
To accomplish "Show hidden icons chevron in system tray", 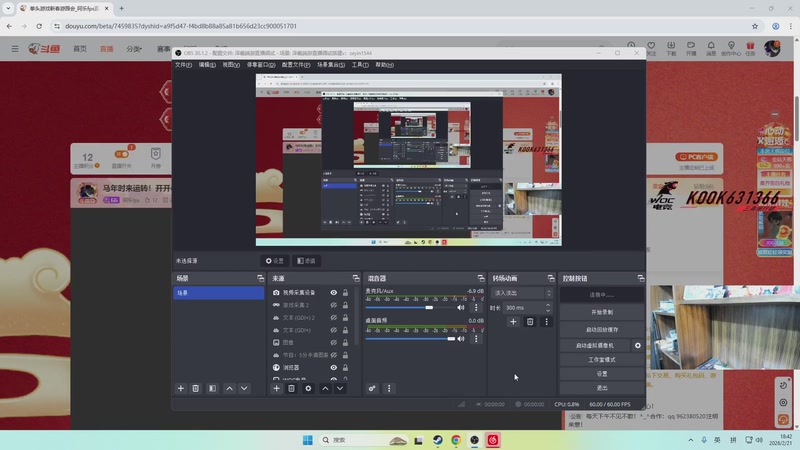I will 691,440.
